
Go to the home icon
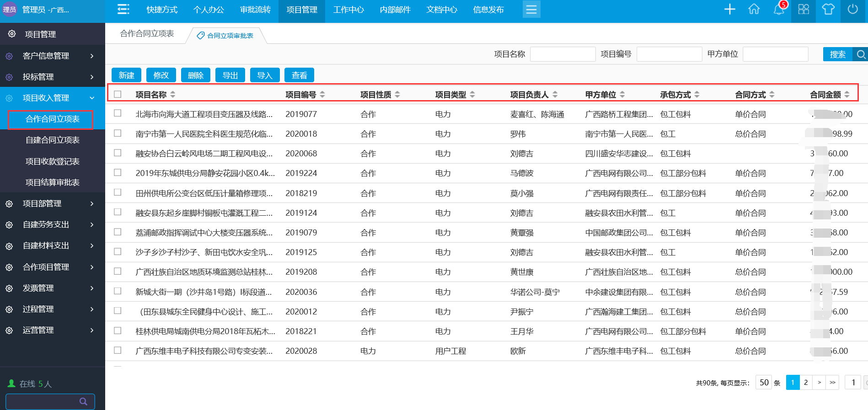pyautogui.click(x=754, y=9)
